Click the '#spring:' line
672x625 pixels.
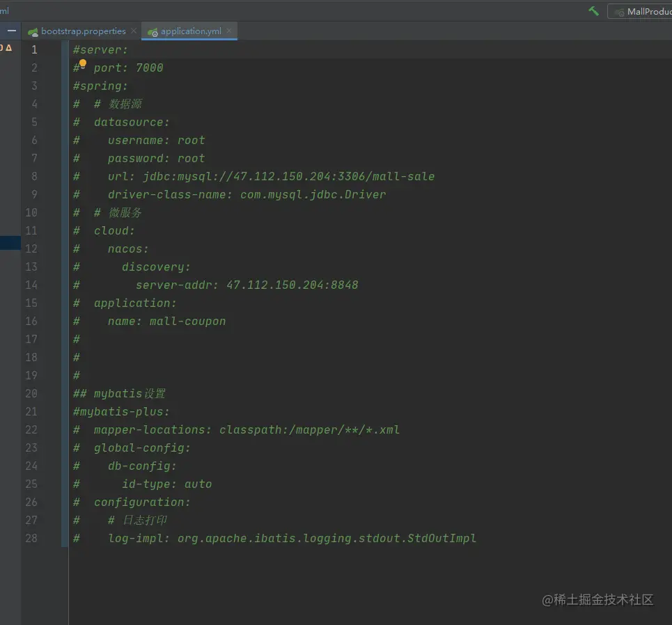click(100, 86)
